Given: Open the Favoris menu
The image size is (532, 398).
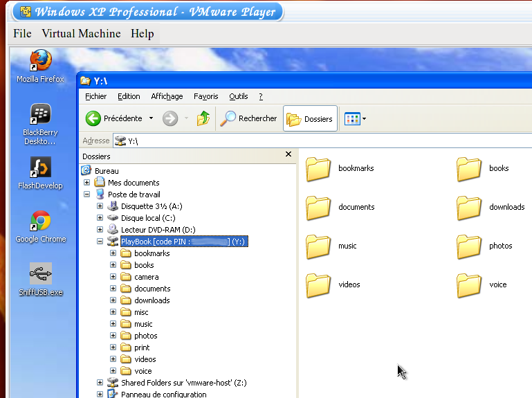Looking at the screenshot, I should click(x=206, y=96).
